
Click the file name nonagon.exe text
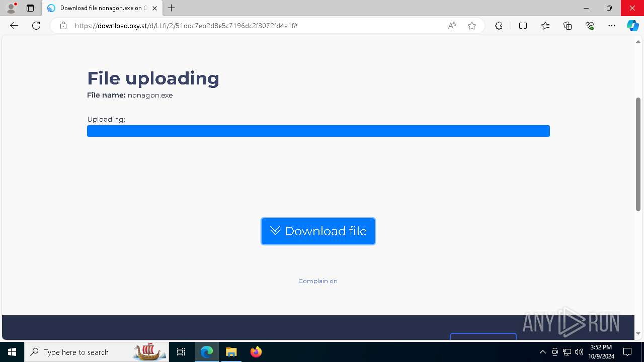pyautogui.click(x=150, y=95)
